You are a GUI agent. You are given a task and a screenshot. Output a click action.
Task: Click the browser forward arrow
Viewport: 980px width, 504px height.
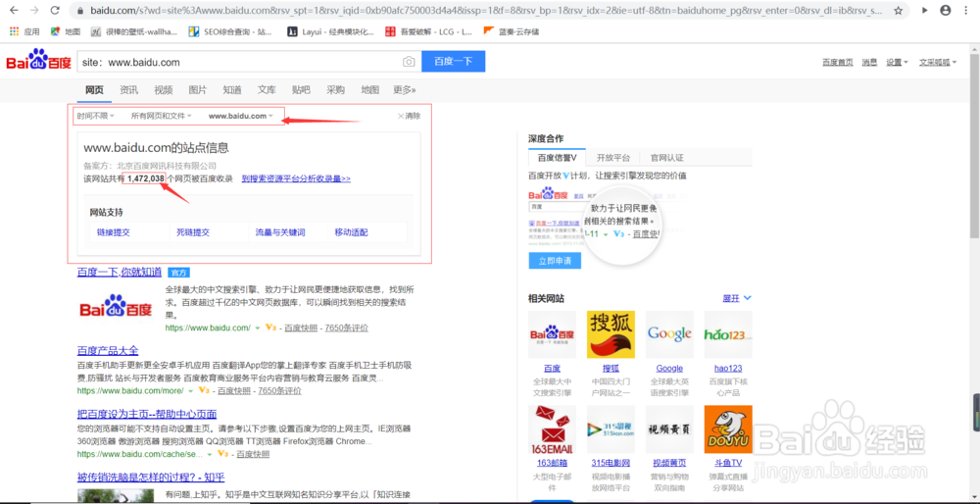click(34, 11)
